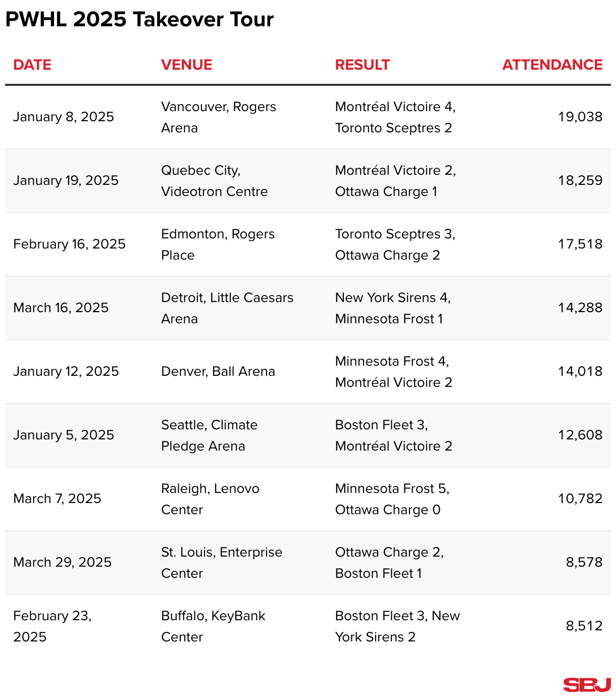Select the March 7, 2025 date cell

pyautogui.click(x=57, y=499)
